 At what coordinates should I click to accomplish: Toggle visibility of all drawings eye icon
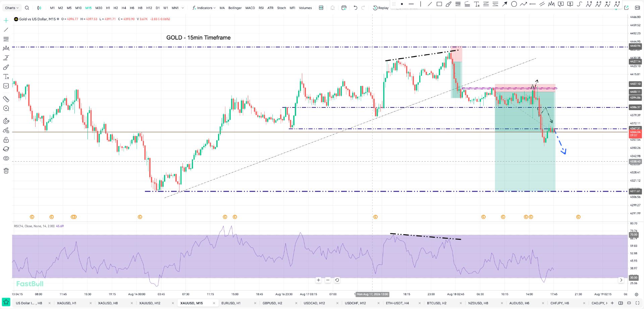coord(6,159)
